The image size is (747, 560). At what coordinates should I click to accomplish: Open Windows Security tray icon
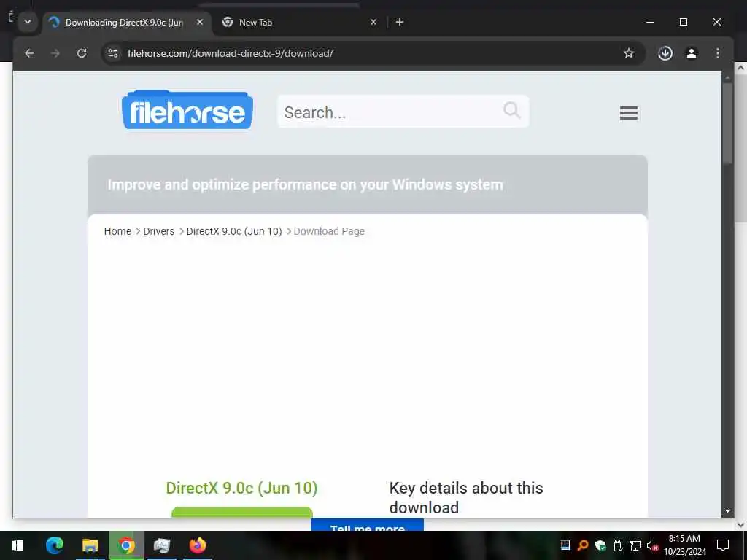(600, 545)
